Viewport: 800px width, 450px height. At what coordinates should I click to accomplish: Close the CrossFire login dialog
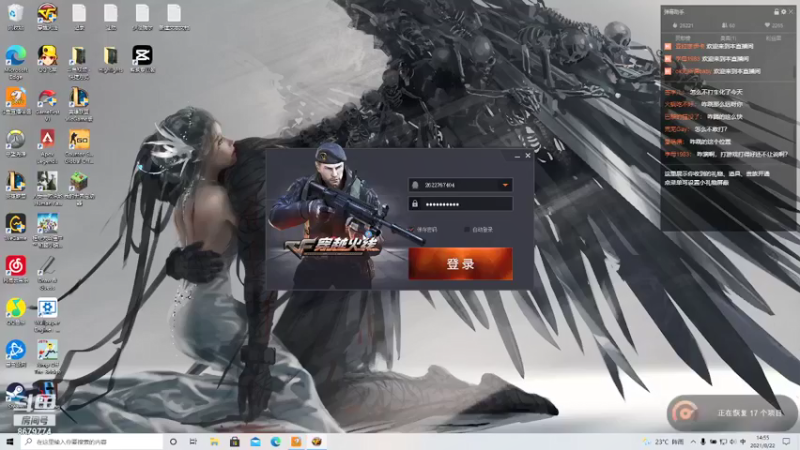point(528,156)
